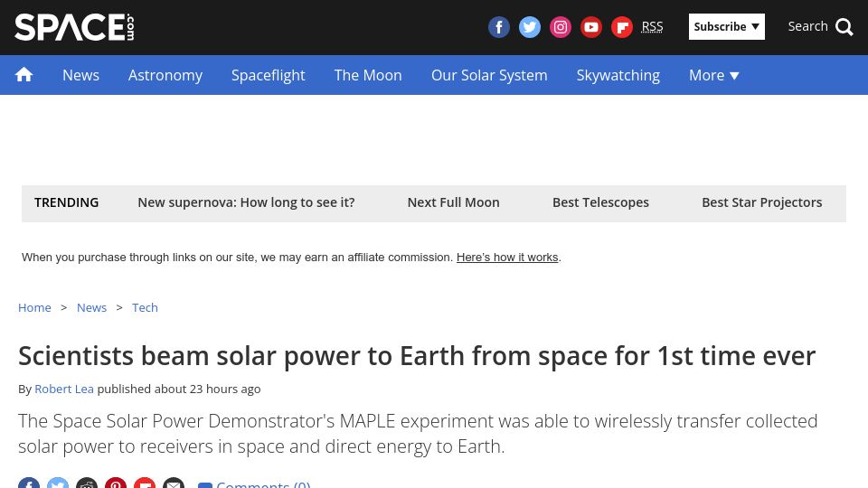Open trending Best Telescopes link

600,202
